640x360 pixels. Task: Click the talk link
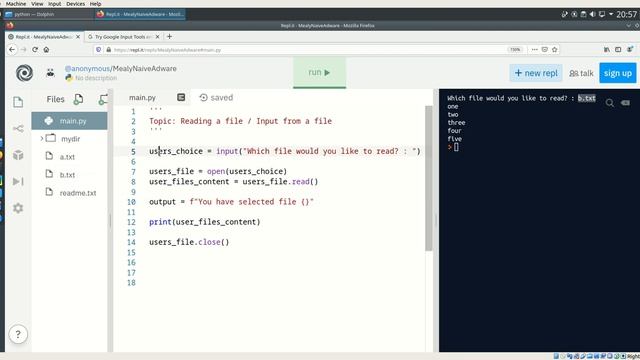[x=581, y=73]
